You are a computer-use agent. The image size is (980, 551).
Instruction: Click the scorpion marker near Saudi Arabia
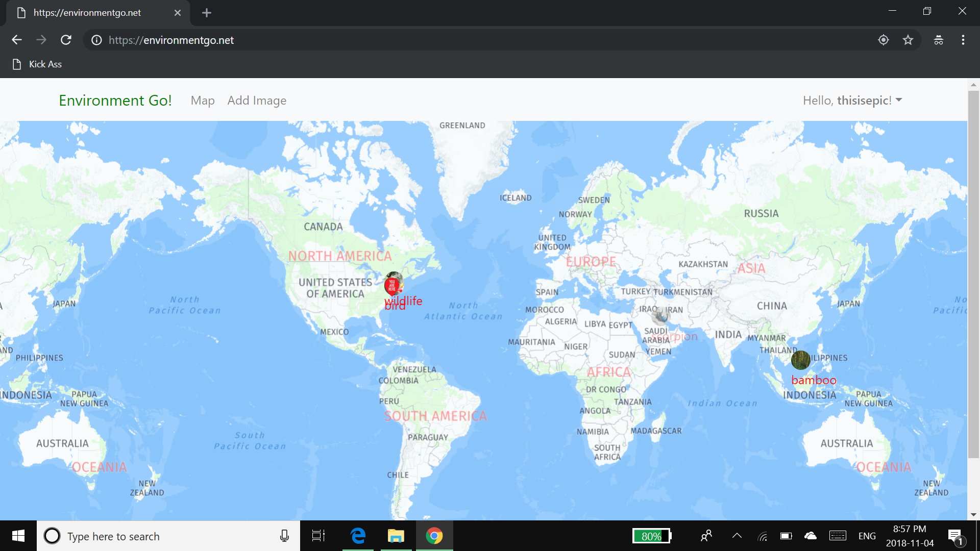(660, 317)
